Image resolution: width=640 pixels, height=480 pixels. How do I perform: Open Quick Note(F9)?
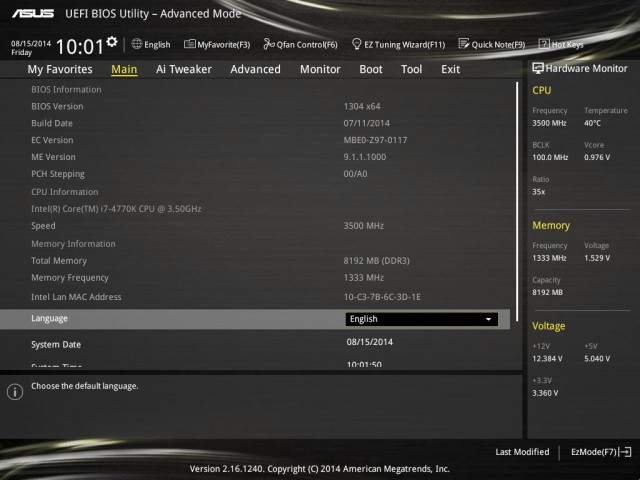pyautogui.click(x=498, y=44)
